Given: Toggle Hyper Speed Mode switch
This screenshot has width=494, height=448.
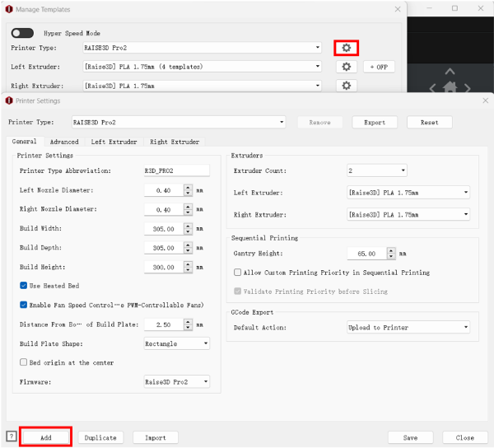Looking at the screenshot, I should pos(22,33).
